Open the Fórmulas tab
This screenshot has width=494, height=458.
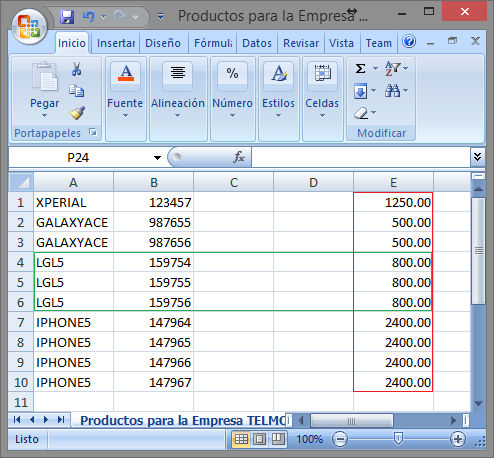click(213, 43)
